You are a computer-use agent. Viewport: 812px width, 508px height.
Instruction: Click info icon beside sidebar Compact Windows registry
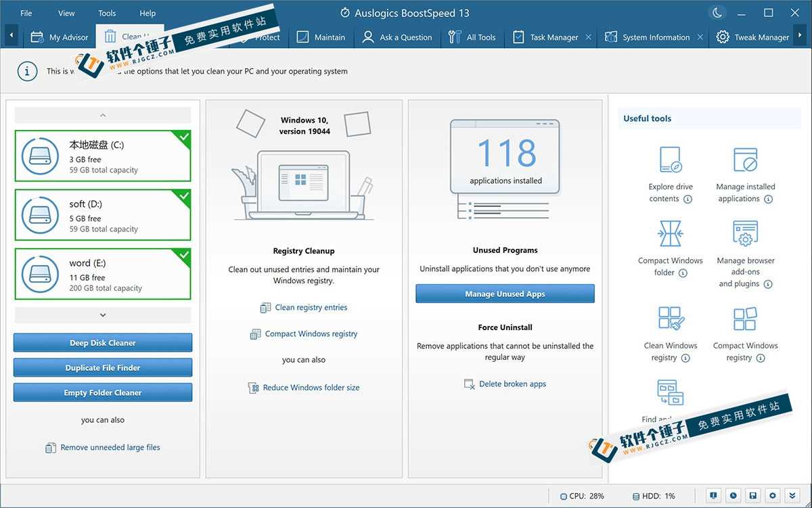[761, 358]
